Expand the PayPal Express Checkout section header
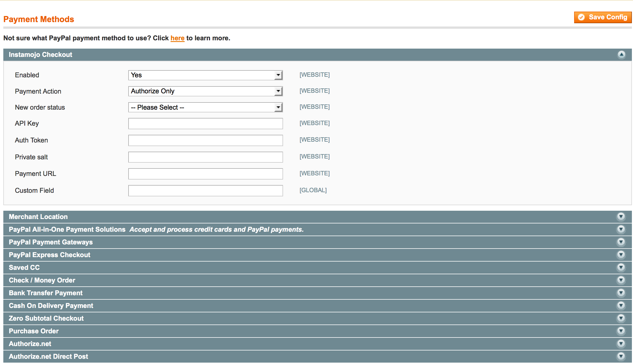This screenshot has width=633, height=364. [x=50, y=255]
